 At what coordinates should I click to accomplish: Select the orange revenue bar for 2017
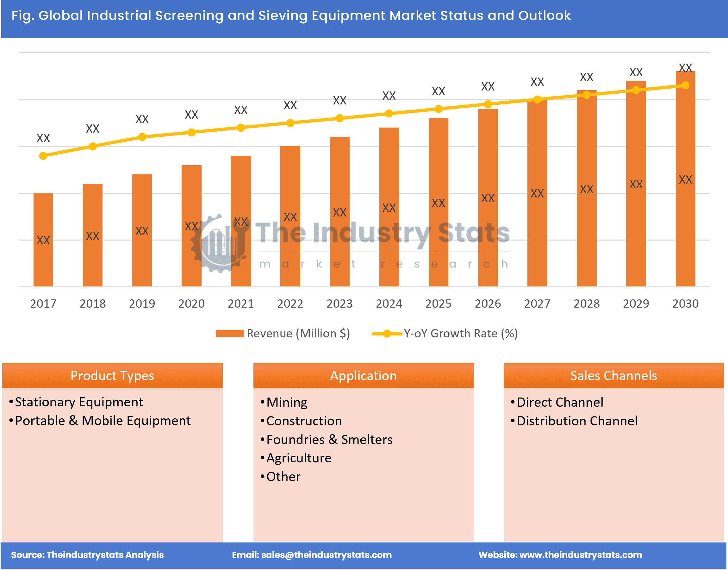pyautogui.click(x=43, y=240)
